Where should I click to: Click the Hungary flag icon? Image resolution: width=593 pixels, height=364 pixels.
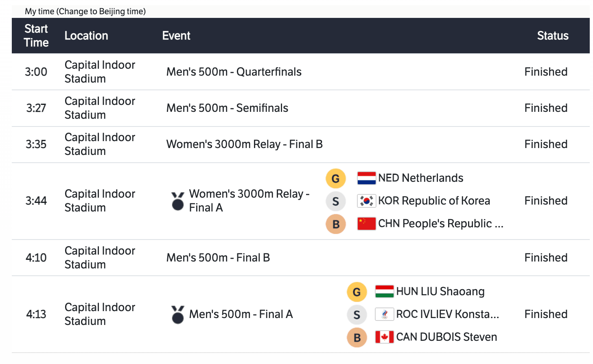pos(384,292)
